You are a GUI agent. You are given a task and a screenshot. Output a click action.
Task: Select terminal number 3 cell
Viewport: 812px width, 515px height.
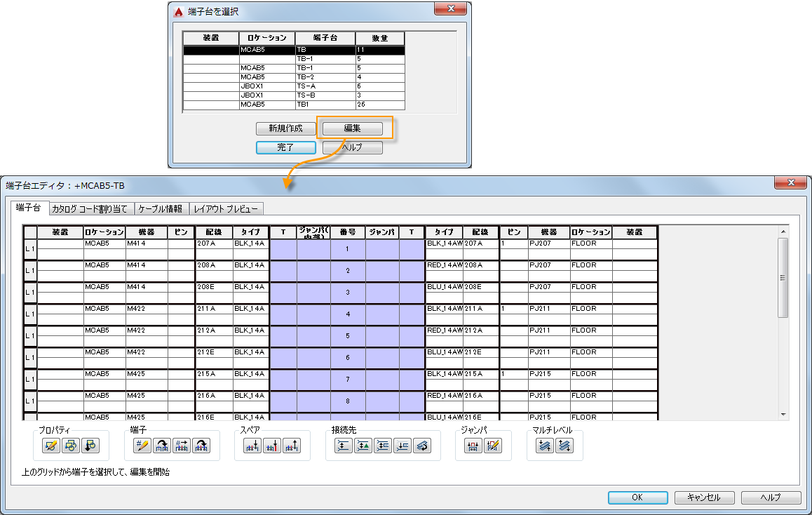tap(348, 293)
